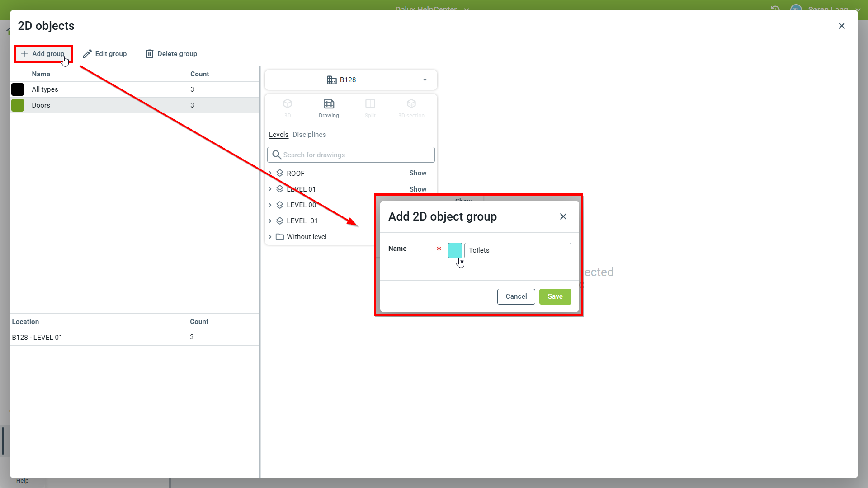Viewport: 868px width, 488px height.
Task: Save the new Toilets group
Action: coord(555,296)
